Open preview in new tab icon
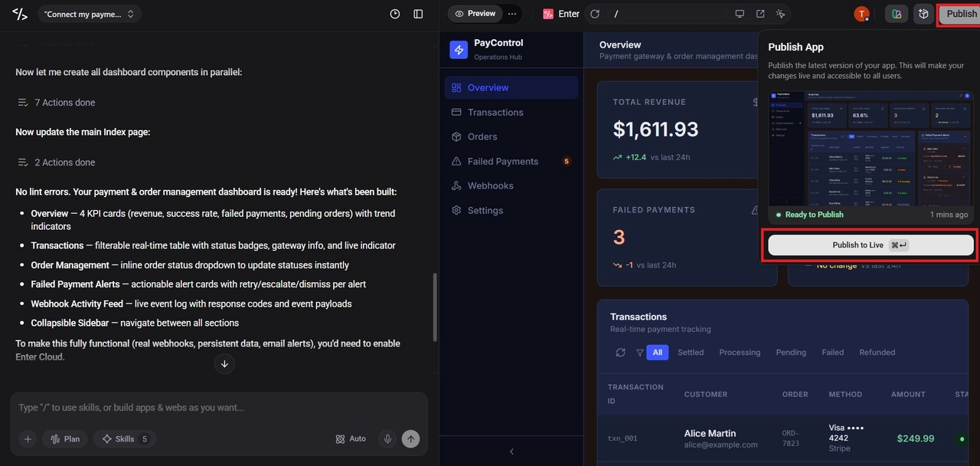Viewport: 980px width, 466px height. click(x=760, y=14)
